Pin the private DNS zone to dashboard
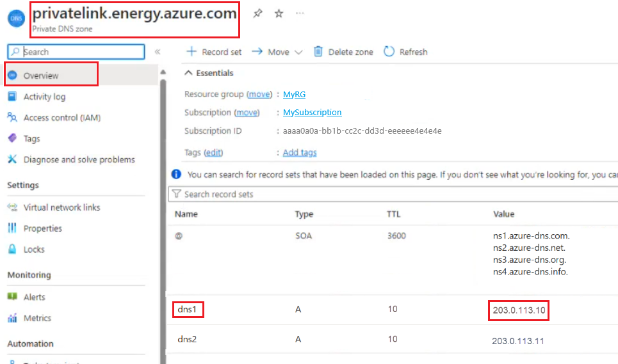Image resolution: width=618 pixels, height=364 pixels. tap(257, 13)
